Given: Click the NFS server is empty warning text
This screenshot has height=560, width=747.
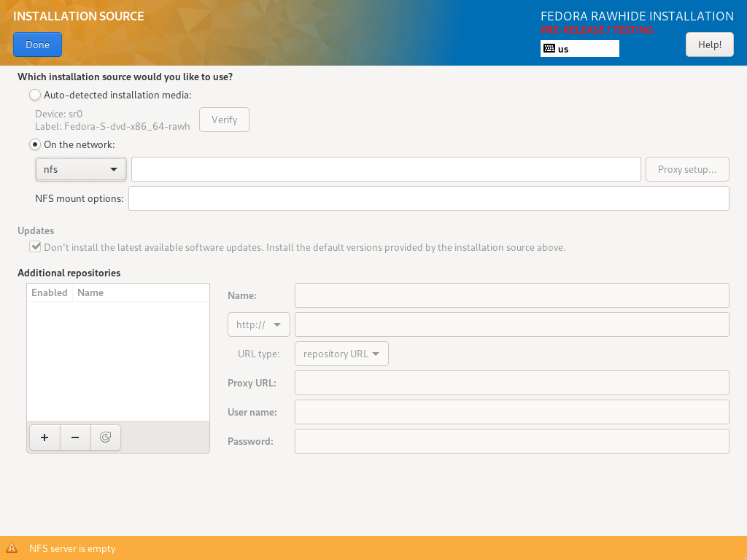Looking at the screenshot, I should pyautogui.click(x=72, y=548).
